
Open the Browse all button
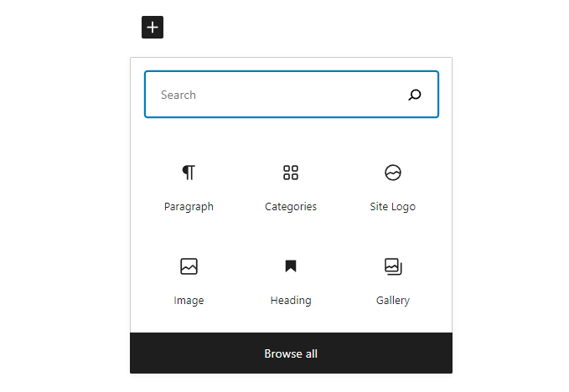coord(291,353)
